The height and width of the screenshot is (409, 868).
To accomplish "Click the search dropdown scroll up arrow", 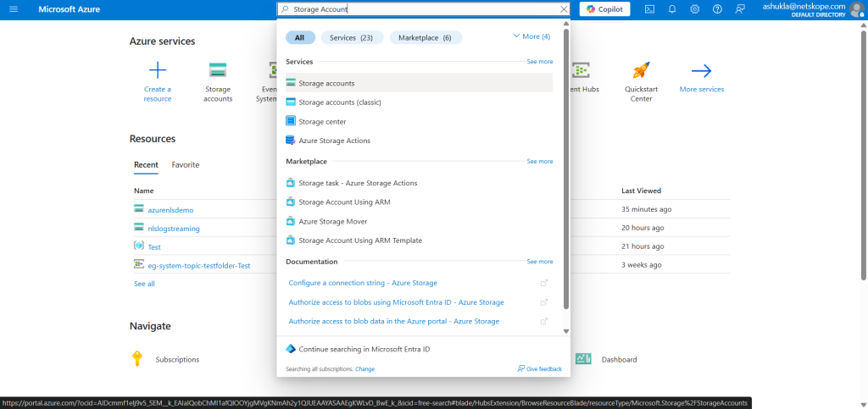I will pyautogui.click(x=565, y=24).
